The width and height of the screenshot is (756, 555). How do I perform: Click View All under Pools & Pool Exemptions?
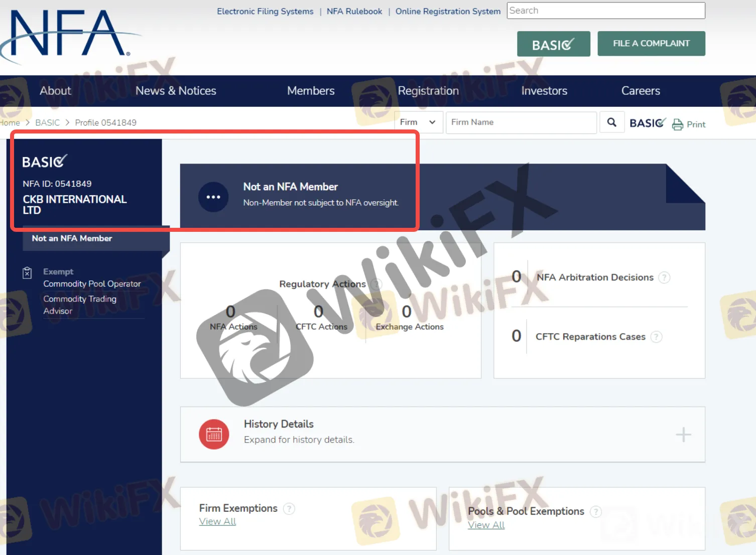tap(486, 525)
